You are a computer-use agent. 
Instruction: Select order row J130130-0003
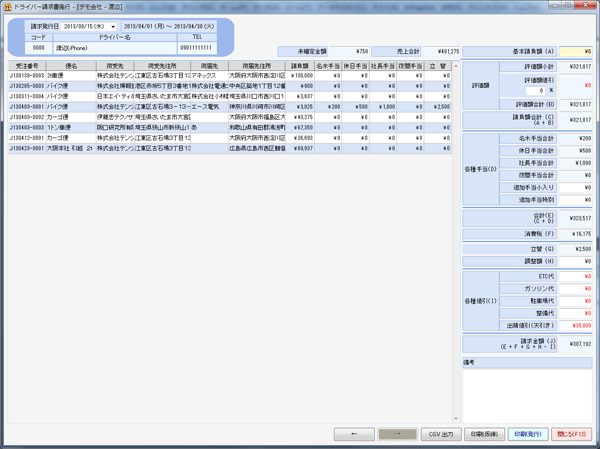coord(22,75)
